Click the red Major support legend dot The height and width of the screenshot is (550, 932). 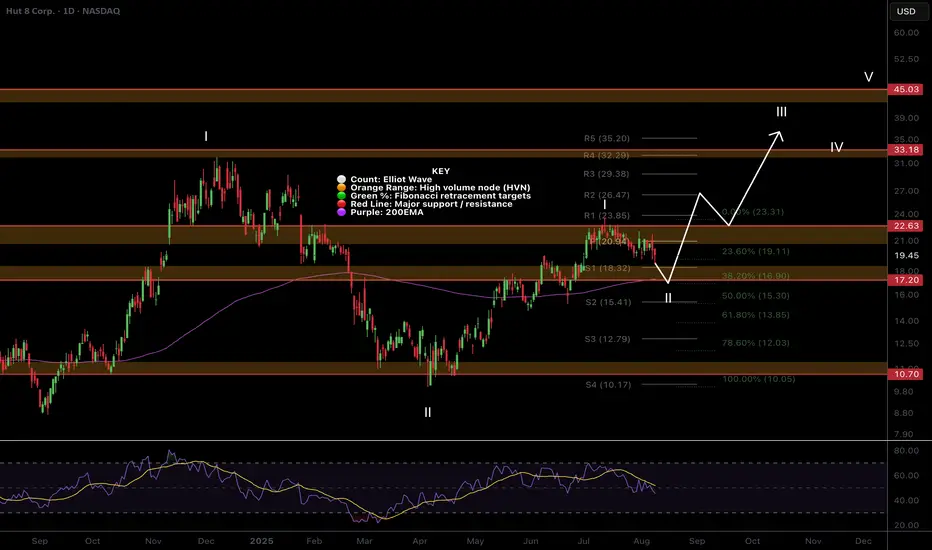341,204
